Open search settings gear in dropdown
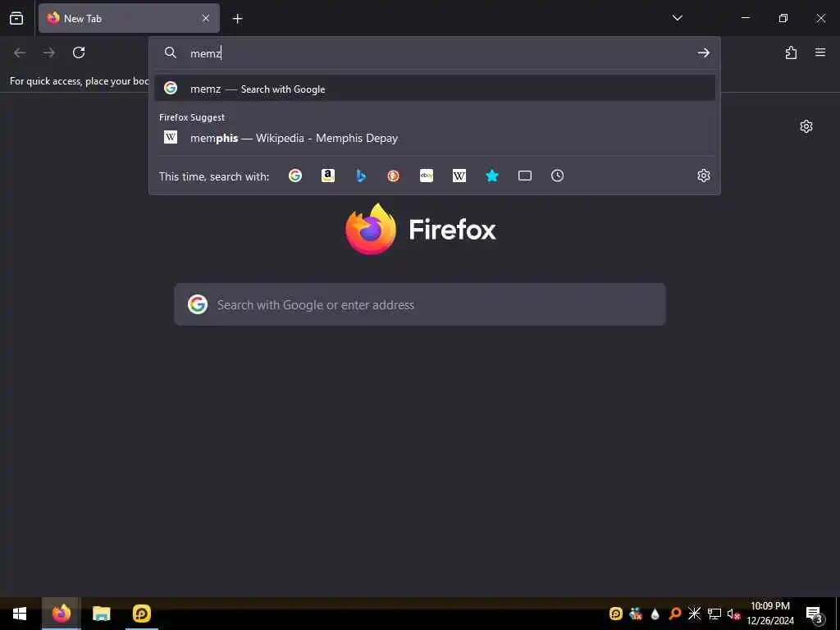The image size is (840, 630). 703,176
